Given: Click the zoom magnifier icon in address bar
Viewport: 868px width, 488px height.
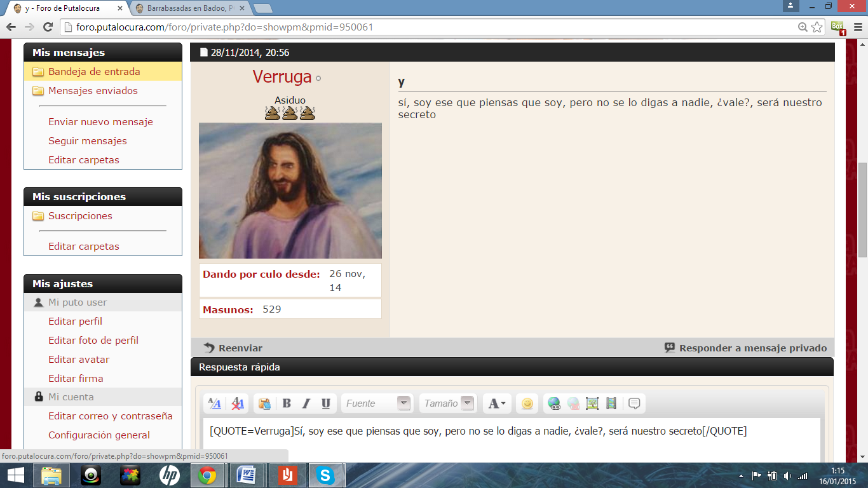Looking at the screenshot, I should point(803,27).
